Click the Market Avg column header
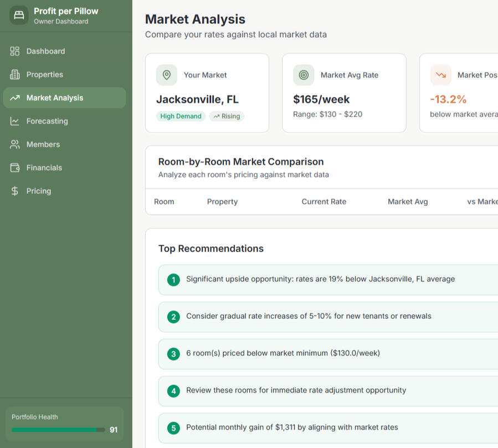This screenshot has height=448, width=498. click(408, 202)
